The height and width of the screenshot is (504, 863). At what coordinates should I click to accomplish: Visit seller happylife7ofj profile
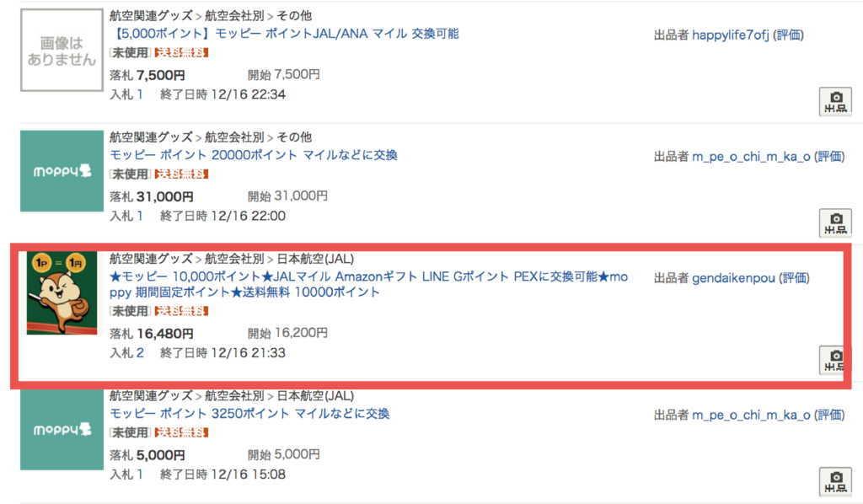point(730,35)
